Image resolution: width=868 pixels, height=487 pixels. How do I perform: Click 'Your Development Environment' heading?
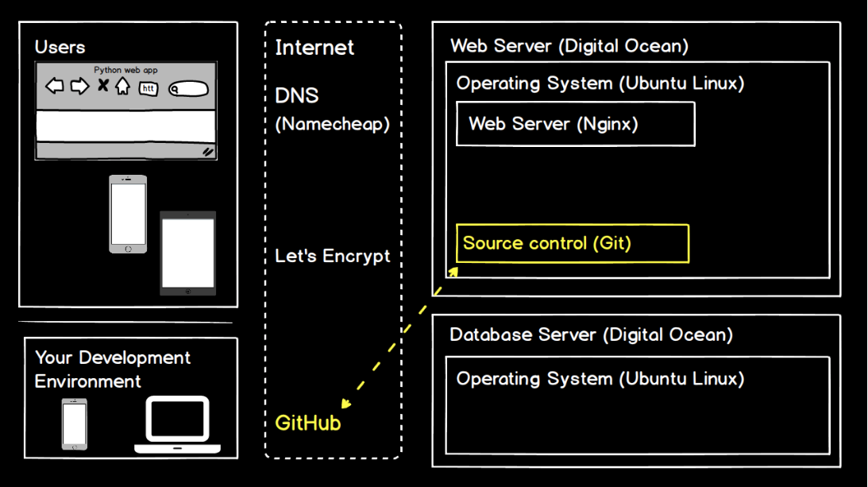pos(113,369)
